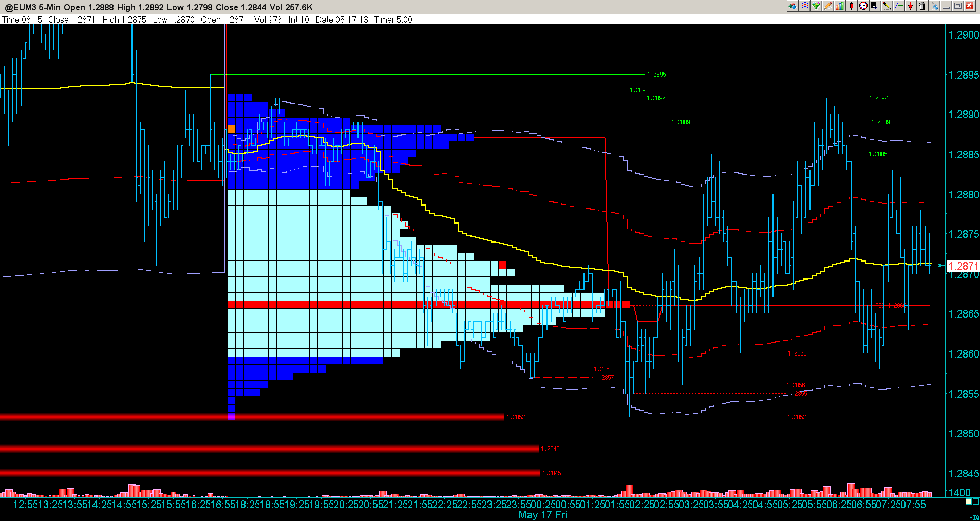Click the filled cream square near time axis
Viewport: 980px width, 521px height.
pos(969,501)
